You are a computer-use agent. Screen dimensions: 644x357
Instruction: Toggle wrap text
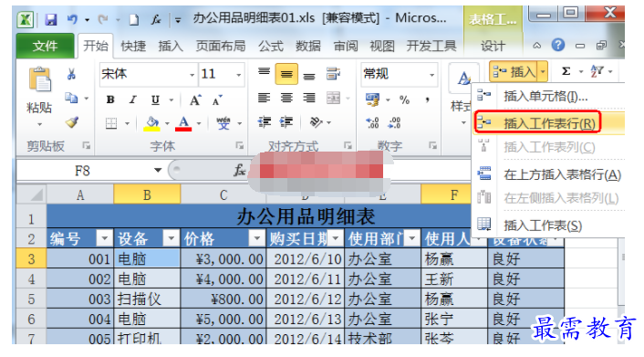click(x=333, y=74)
